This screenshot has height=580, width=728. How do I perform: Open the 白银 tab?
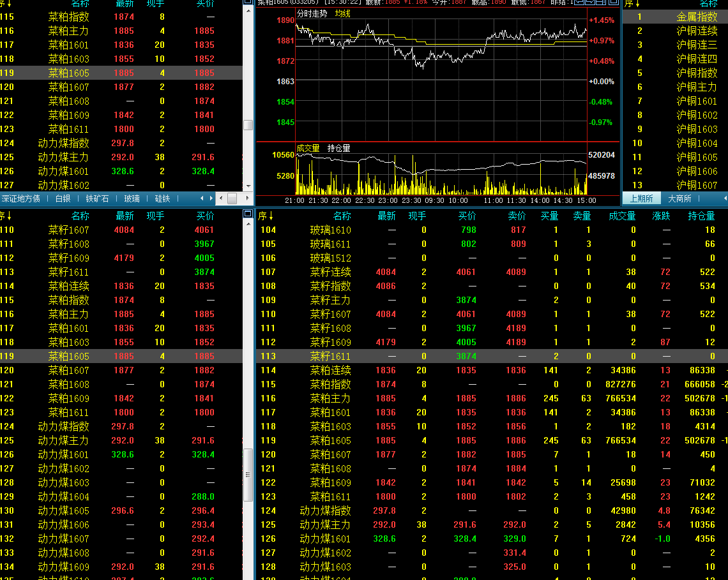[x=63, y=198]
